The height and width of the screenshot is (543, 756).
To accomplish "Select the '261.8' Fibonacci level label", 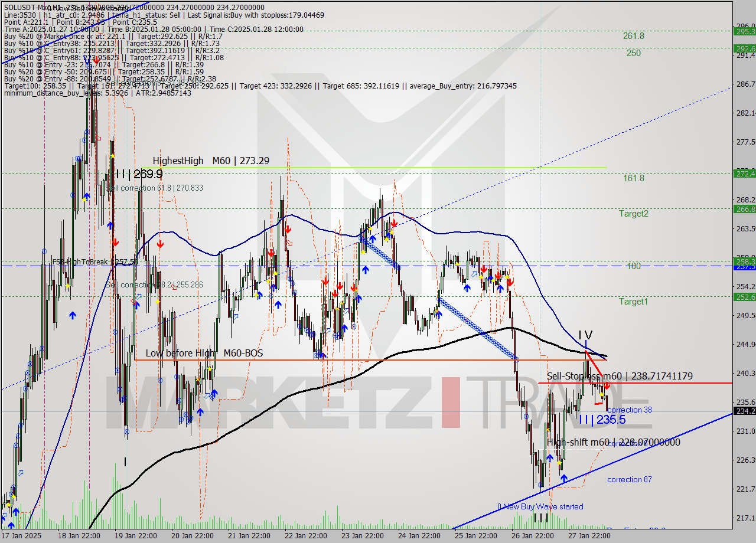I will click(x=634, y=36).
